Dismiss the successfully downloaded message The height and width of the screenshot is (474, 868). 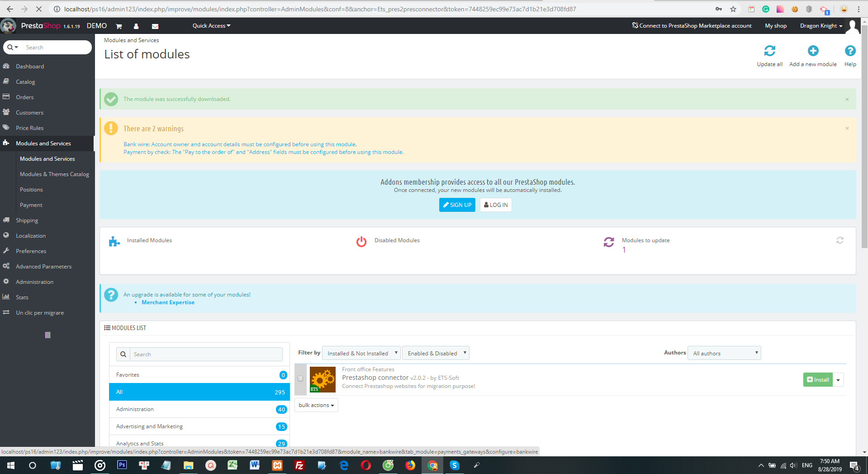pos(847,99)
